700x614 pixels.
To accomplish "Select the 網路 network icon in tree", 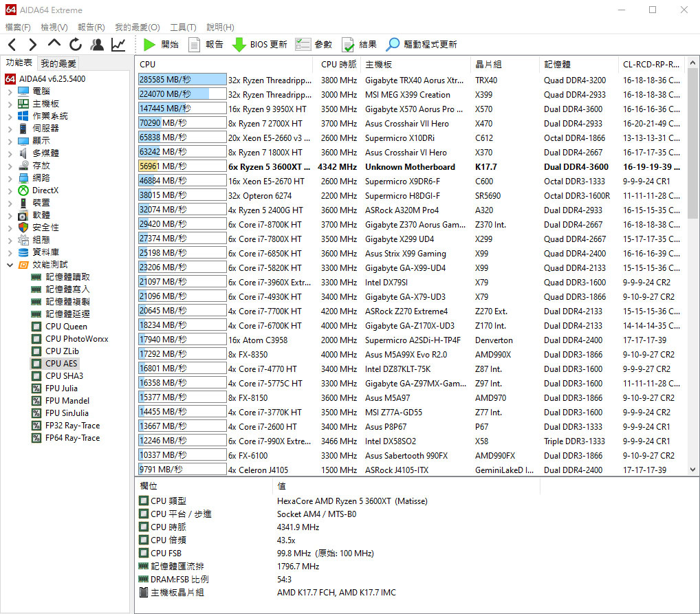I will click(x=23, y=178).
